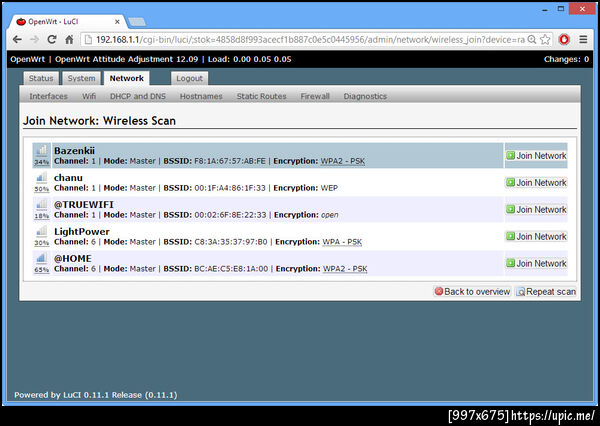Select the @TRUEWIFI network name
The image size is (600, 426).
tap(84, 204)
